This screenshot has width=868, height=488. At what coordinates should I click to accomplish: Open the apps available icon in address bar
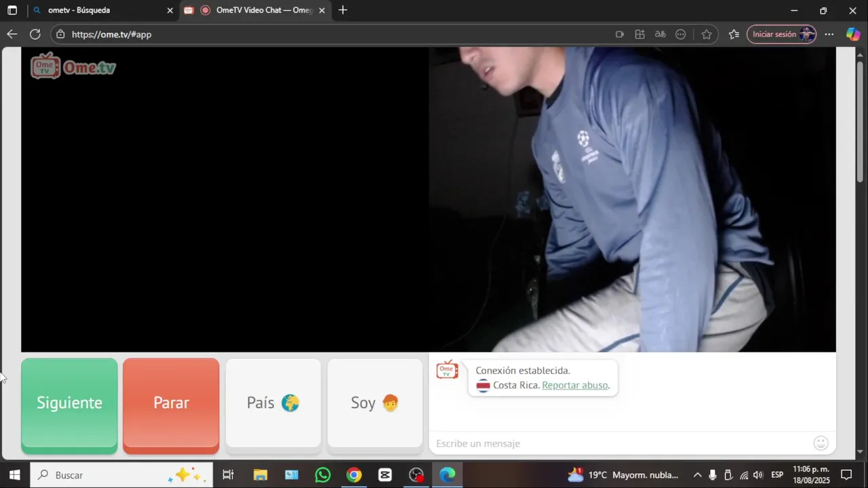[x=639, y=34]
